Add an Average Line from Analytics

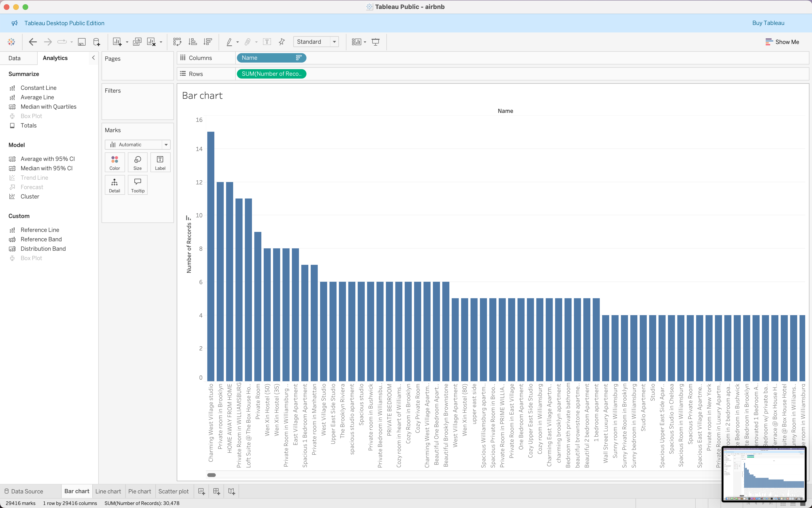point(37,97)
